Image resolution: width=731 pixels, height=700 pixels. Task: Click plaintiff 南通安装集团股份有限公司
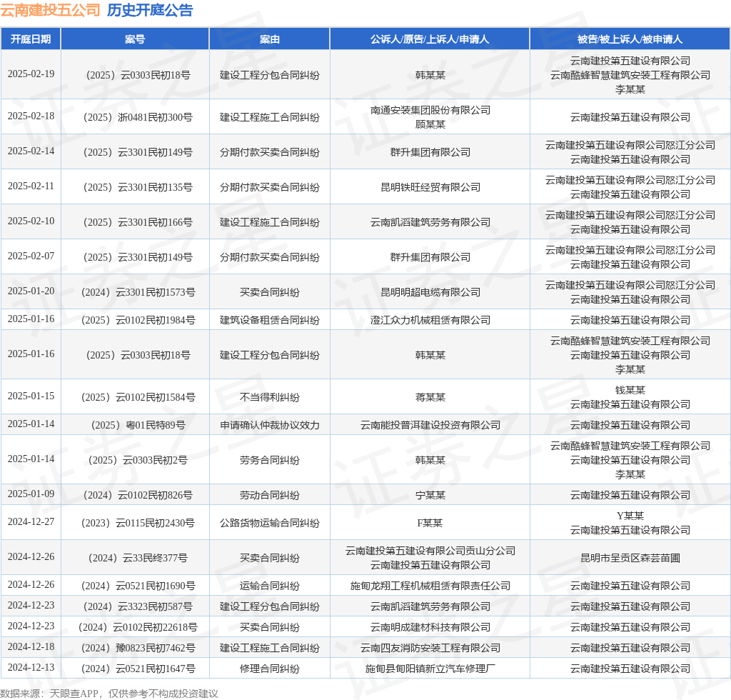430,110
